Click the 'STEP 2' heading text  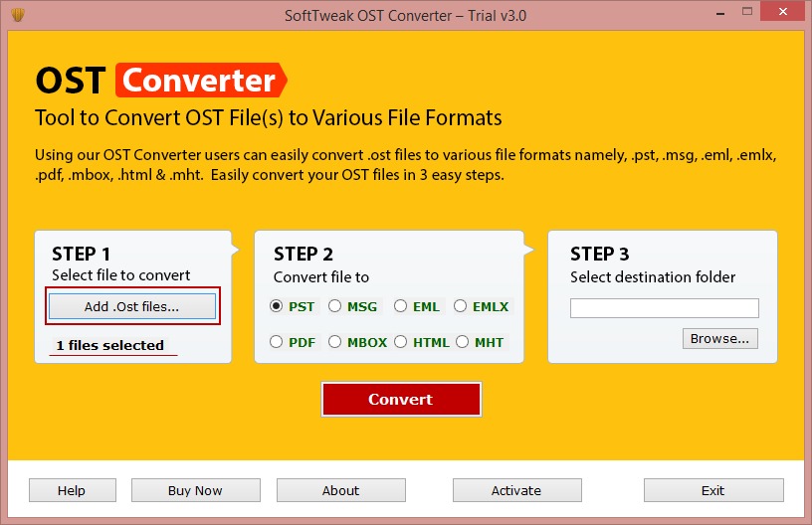tap(304, 254)
